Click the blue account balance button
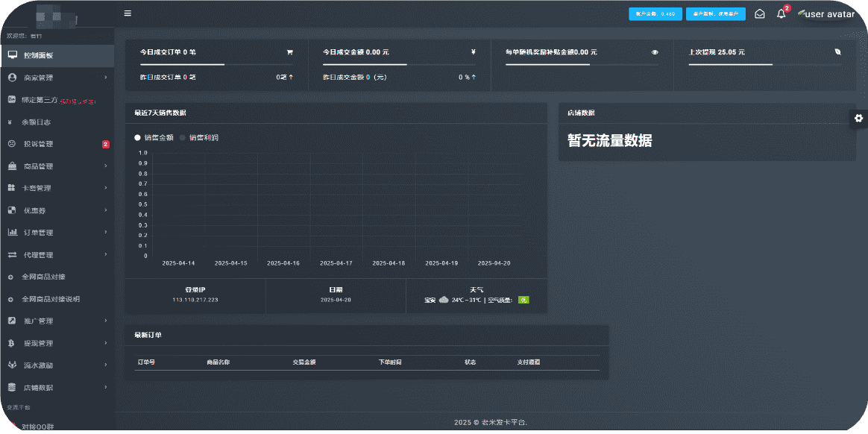Viewport: 868px width, 434px height. coord(655,13)
